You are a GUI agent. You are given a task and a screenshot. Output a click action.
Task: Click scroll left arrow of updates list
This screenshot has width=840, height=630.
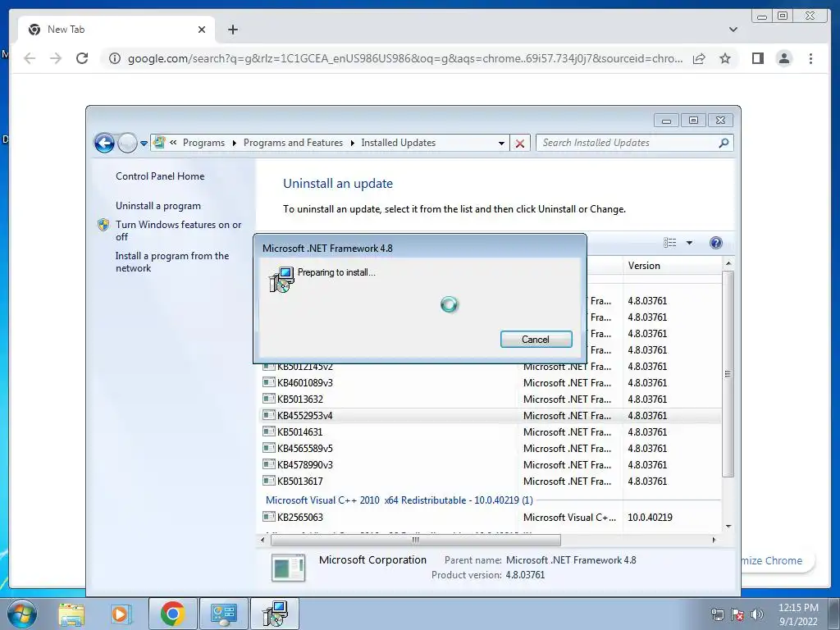tap(262, 540)
